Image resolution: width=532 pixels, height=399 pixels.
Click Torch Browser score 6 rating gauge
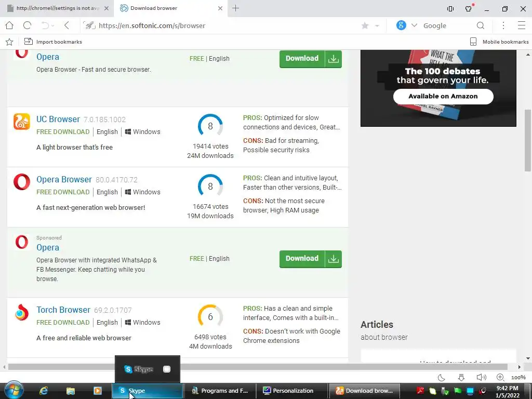click(210, 316)
